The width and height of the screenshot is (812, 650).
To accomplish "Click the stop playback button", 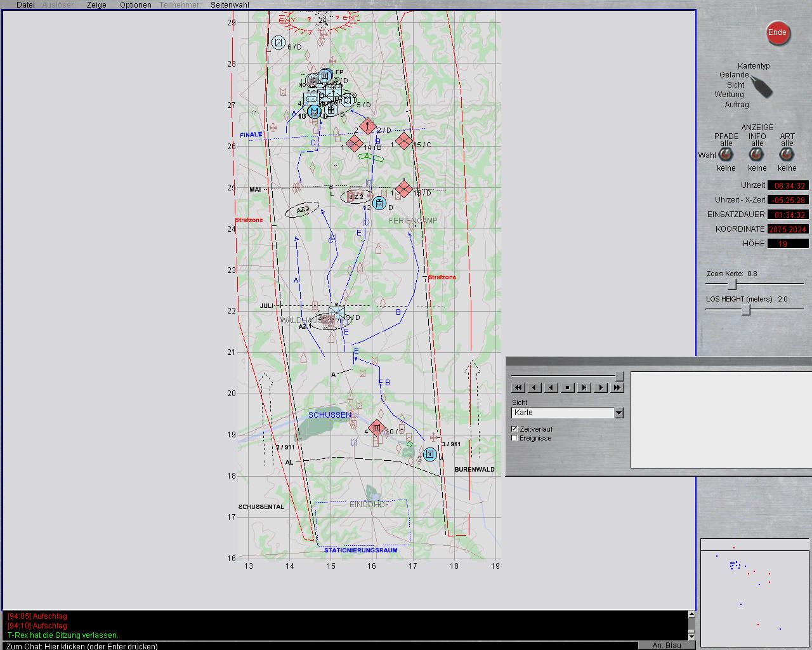I will point(567,387).
